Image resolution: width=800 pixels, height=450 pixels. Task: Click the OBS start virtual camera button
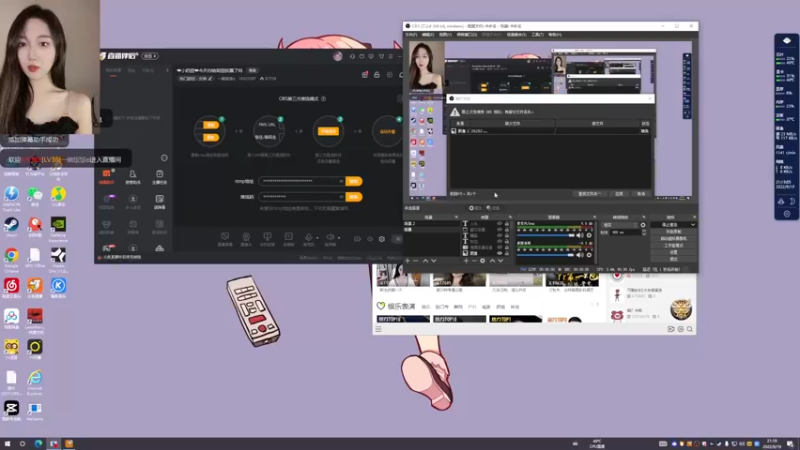(x=673, y=238)
